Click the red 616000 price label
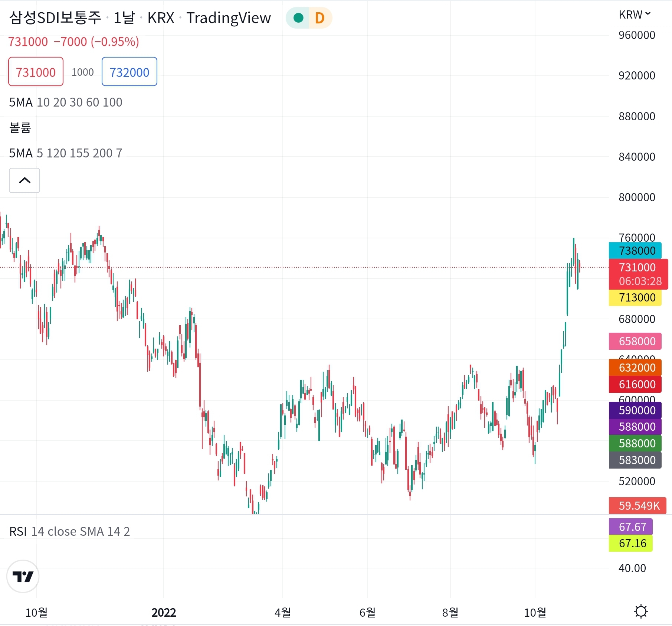This screenshot has width=672, height=626. tap(635, 384)
